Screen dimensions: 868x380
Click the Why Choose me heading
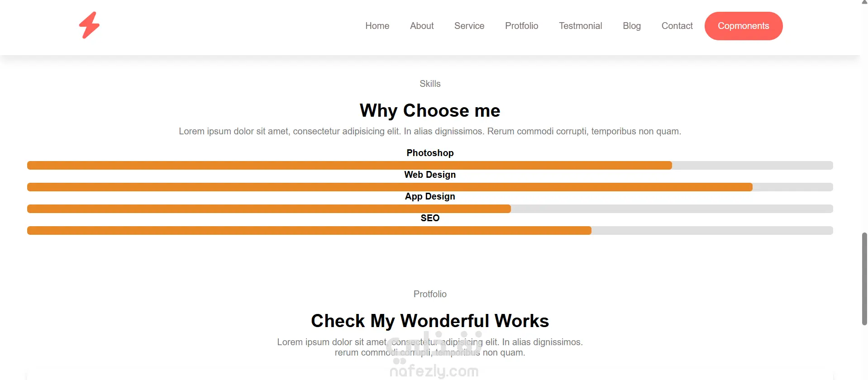point(430,111)
